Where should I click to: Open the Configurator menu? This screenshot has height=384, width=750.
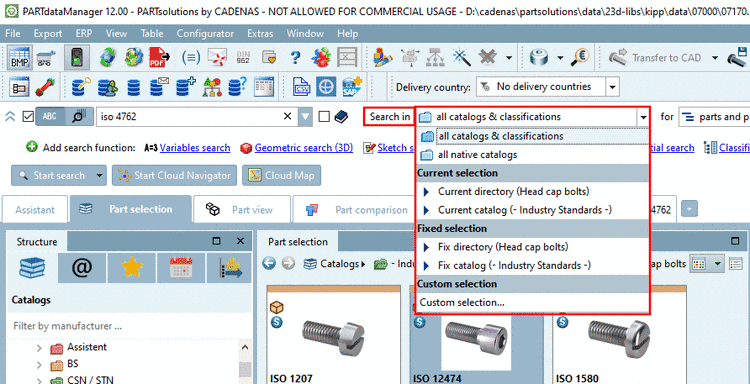[205, 33]
